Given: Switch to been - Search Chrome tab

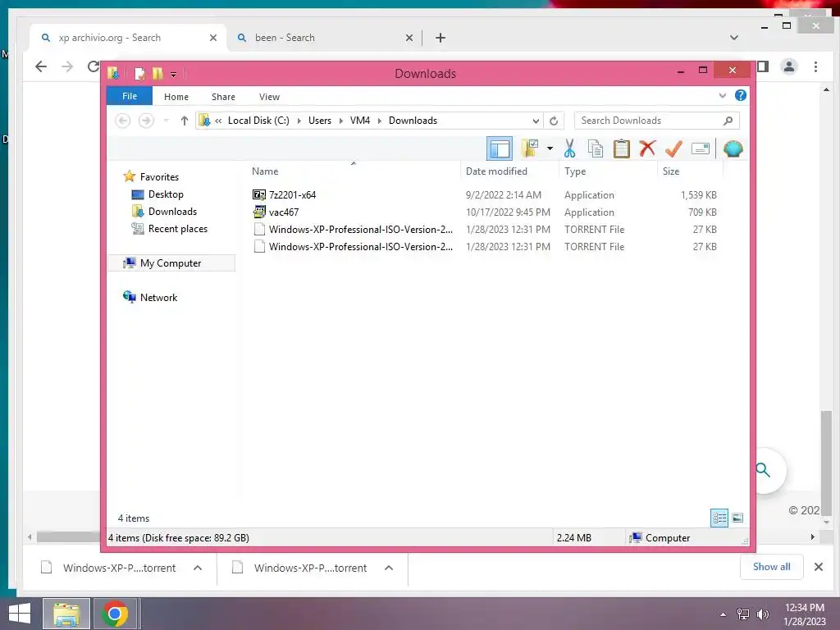Looking at the screenshot, I should click(285, 38).
